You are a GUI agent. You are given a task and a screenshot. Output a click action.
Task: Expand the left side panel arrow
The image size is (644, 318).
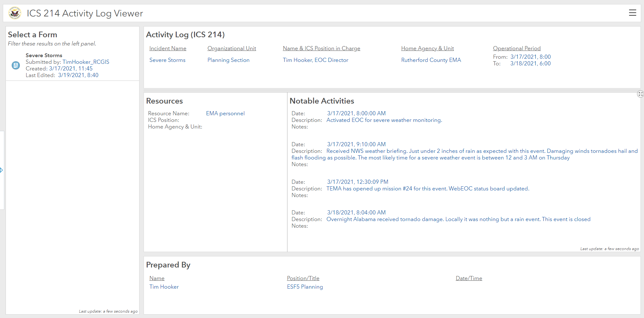(2, 170)
